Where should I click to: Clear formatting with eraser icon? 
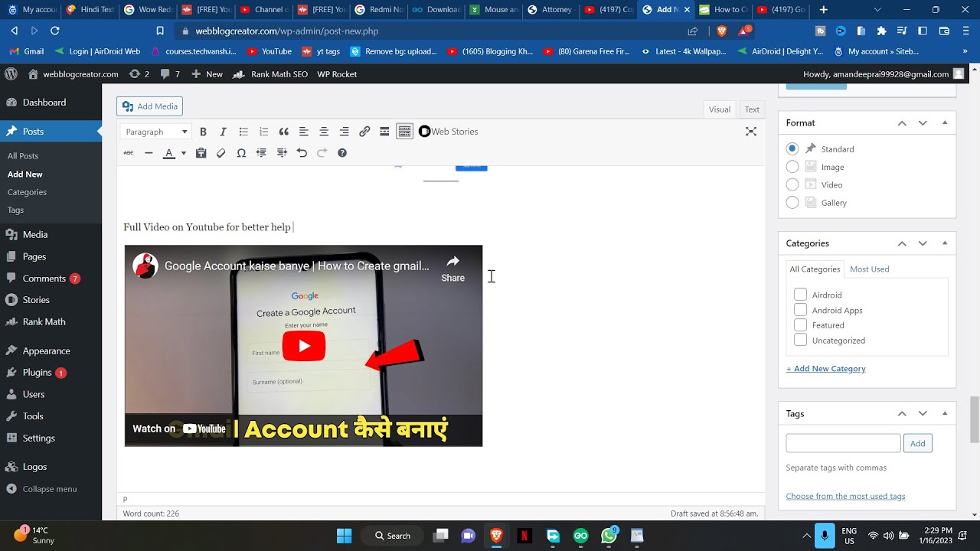coord(221,153)
